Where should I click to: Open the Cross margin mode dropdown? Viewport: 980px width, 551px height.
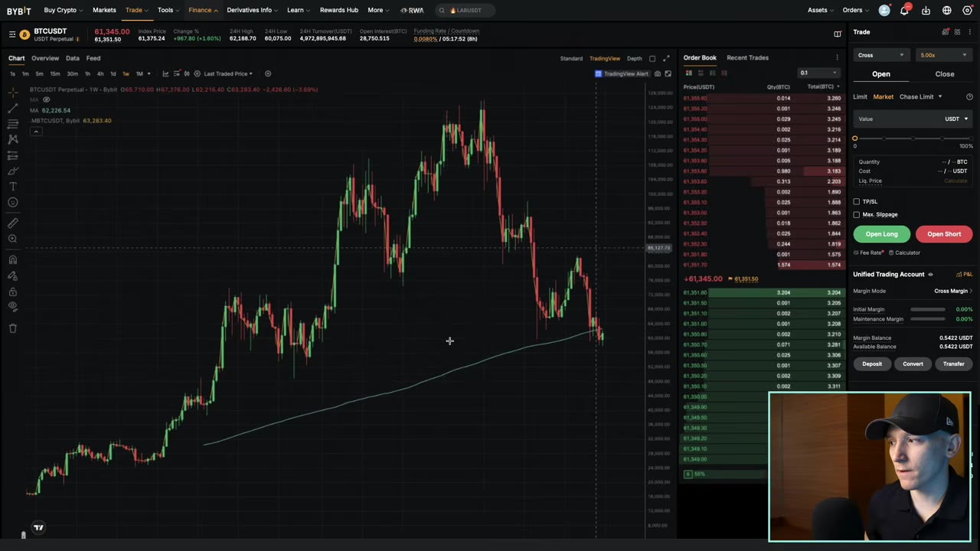(x=880, y=55)
